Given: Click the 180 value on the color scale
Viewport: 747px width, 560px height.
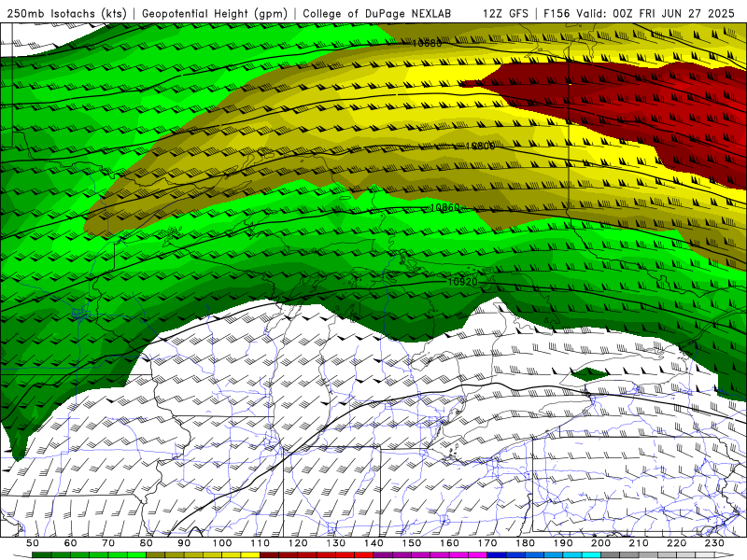Looking at the screenshot, I should (525, 543).
